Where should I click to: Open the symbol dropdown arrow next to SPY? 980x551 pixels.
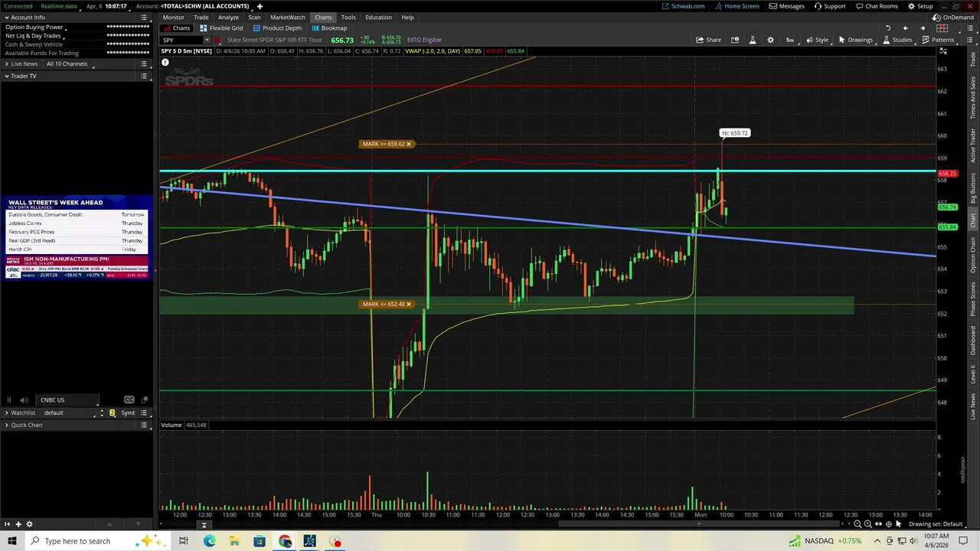click(206, 40)
